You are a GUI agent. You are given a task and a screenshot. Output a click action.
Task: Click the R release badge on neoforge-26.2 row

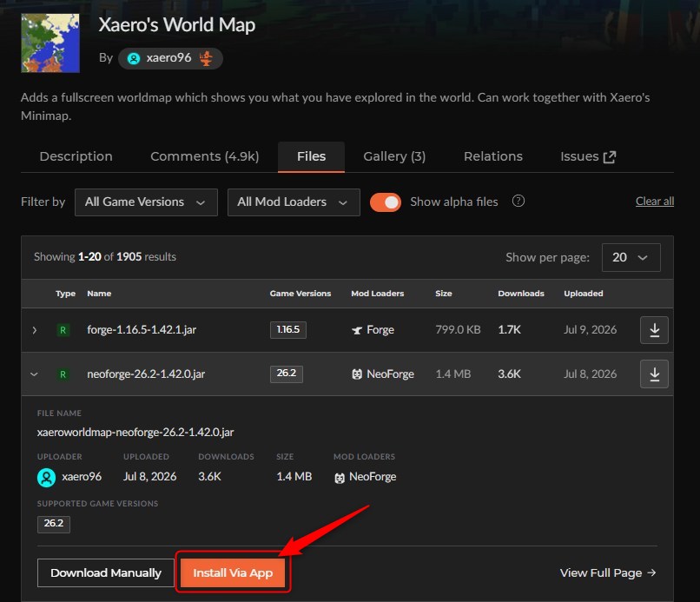63,374
